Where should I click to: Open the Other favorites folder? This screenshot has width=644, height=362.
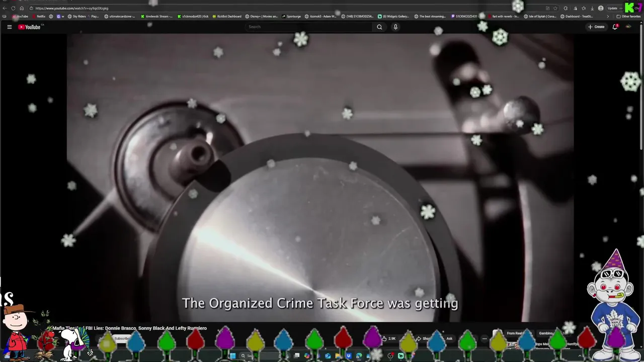[x=628, y=17]
